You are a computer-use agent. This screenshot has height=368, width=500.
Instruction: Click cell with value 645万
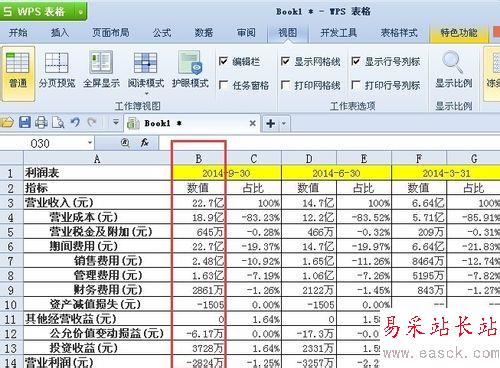199,232
